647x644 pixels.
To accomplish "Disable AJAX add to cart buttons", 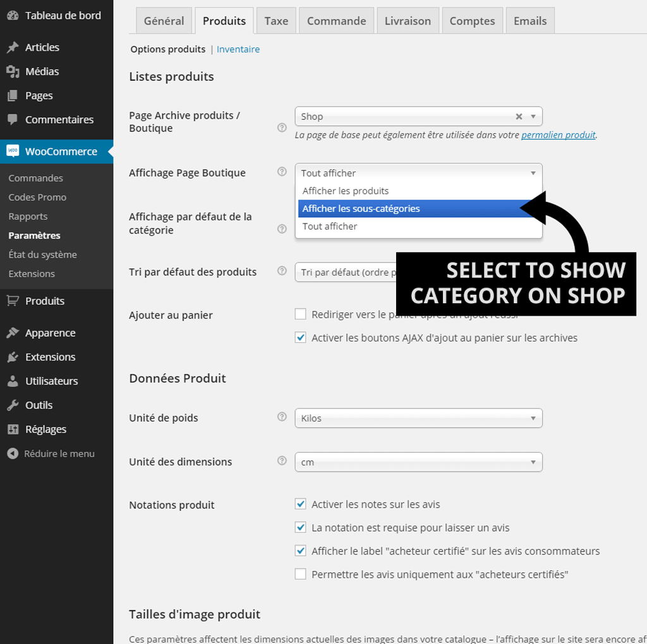I will click(x=301, y=337).
